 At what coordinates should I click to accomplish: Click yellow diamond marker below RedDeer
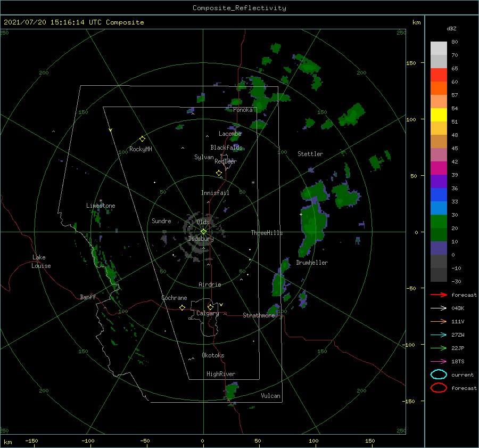[x=219, y=173]
